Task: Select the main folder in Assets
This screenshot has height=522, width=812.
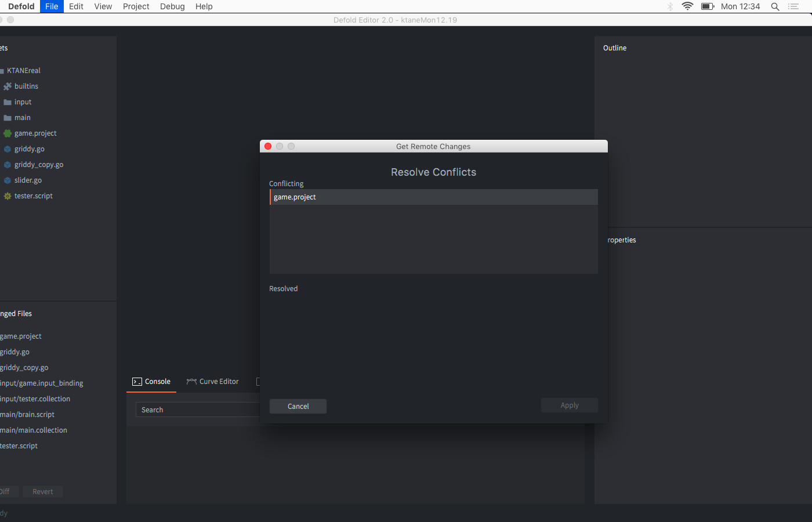Action: (23, 118)
